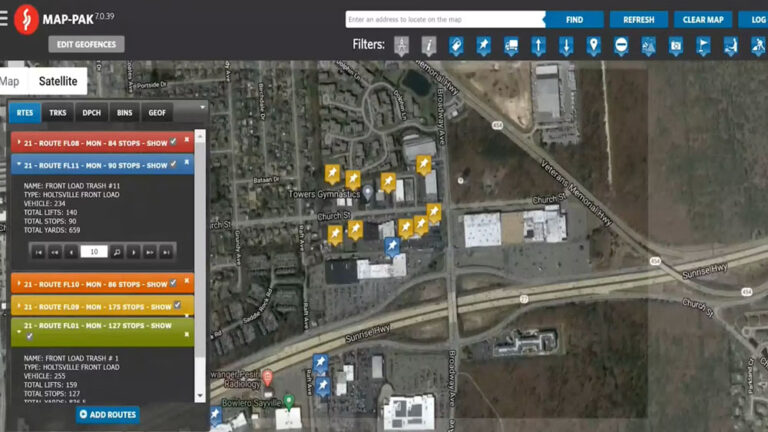
Task: Click the routes list scrollbar down arrow
Action: [x=200, y=396]
